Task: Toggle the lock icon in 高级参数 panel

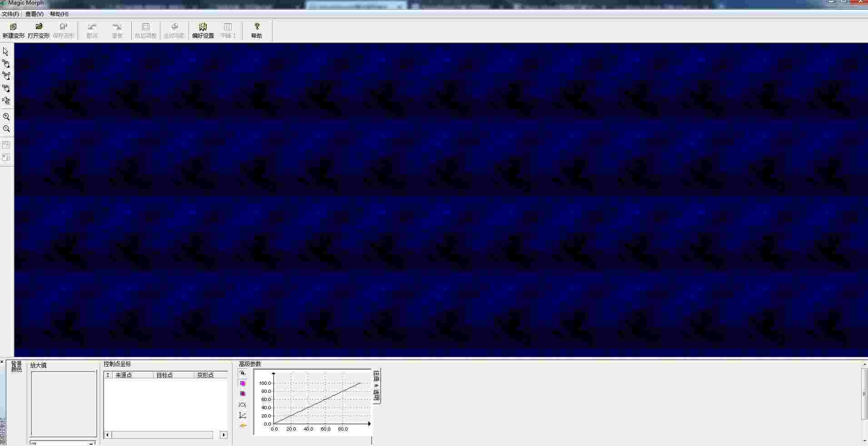Action: tap(243, 372)
